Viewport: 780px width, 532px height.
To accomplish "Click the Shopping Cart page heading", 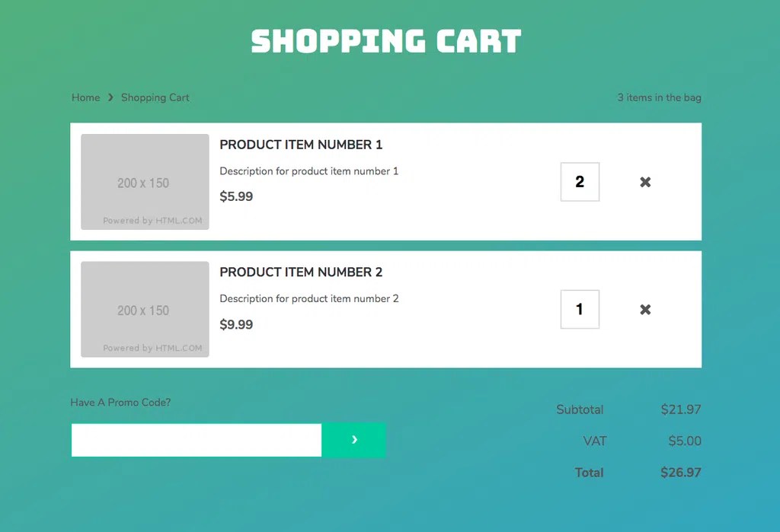I will point(386,41).
